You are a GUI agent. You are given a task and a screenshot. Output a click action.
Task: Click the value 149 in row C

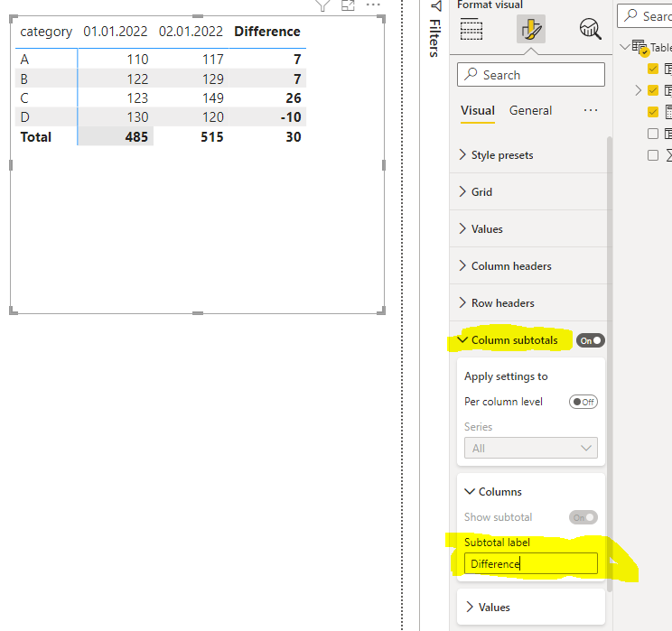coord(212,98)
